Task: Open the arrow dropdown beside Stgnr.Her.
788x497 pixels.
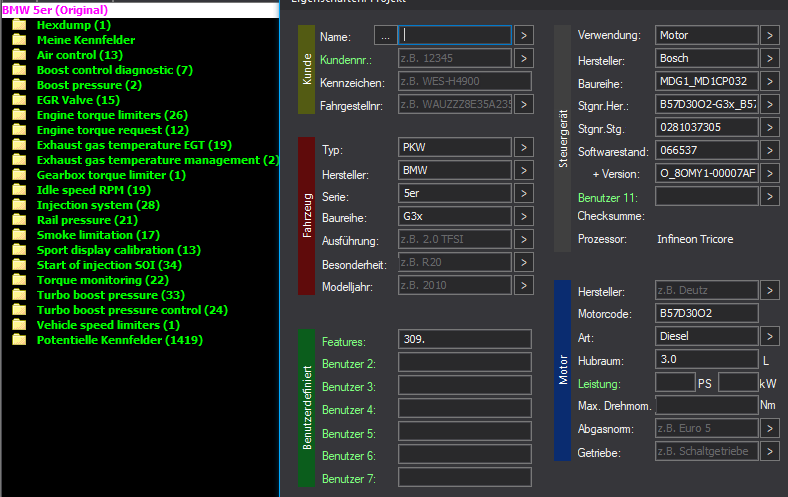Action: coord(769,105)
